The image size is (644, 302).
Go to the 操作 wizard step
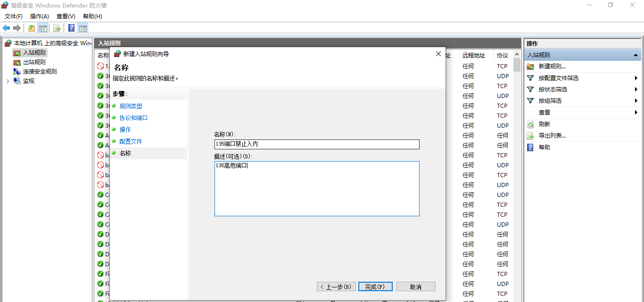tap(125, 130)
